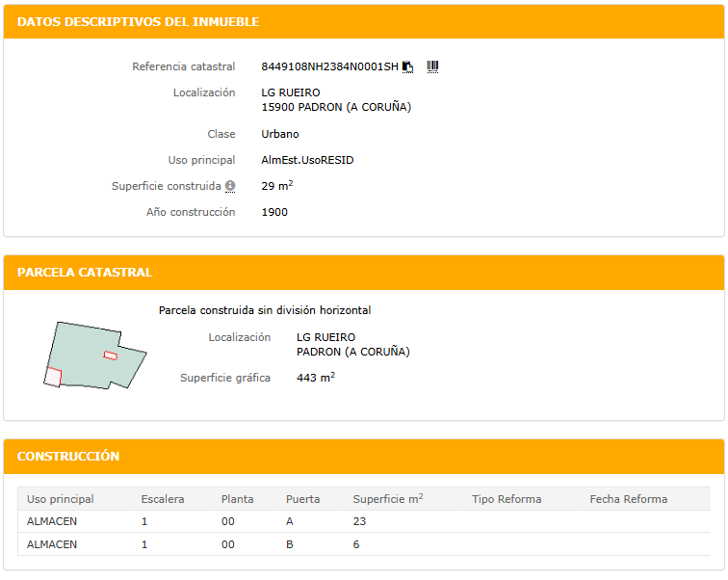
Task: Click the Escalera column header
Action: coord(163,499)
